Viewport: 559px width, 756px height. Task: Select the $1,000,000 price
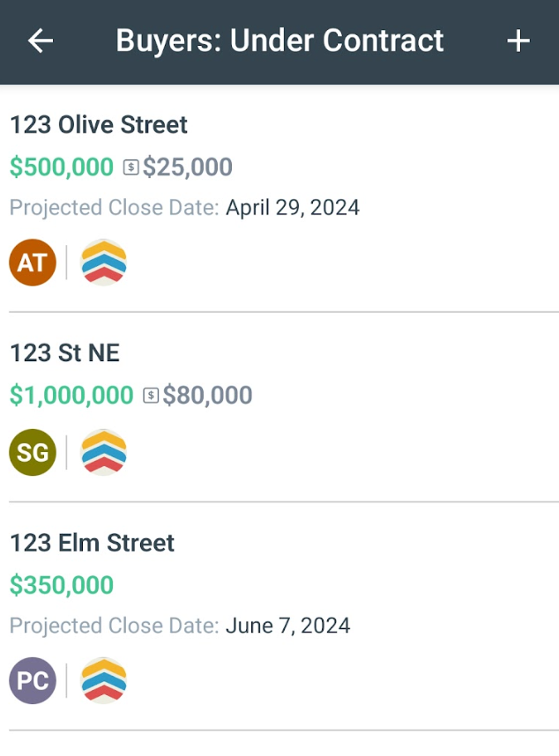coord(71,396)
